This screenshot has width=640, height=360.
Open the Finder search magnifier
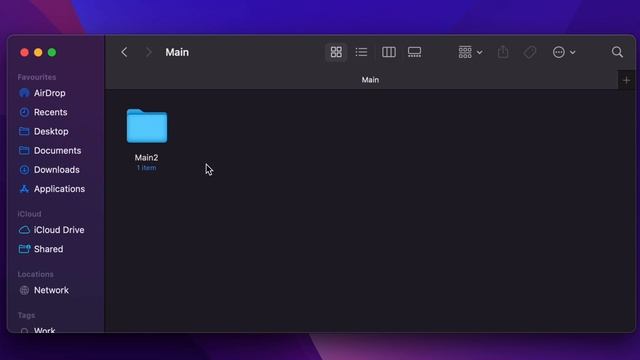click(x=617, y=52)
